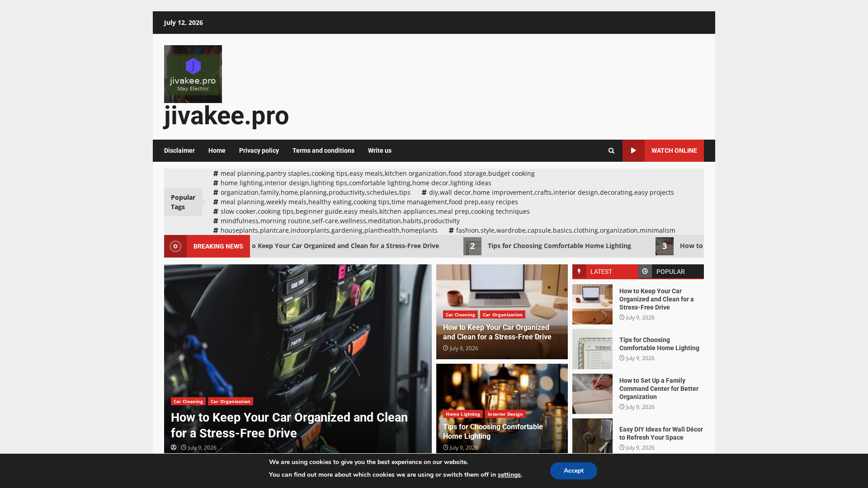Image resolution: width=868 pixels, height=488 pixels.
Task: Open sidebar article Easy DIY Ideas for Wall Décor
Action: point(661,433)
